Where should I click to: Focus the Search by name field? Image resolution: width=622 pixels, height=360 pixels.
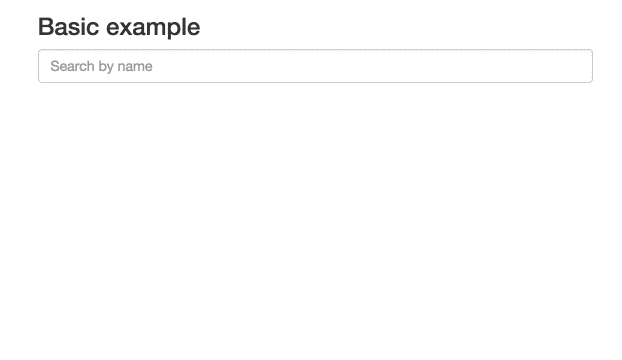tap(315, 66)
